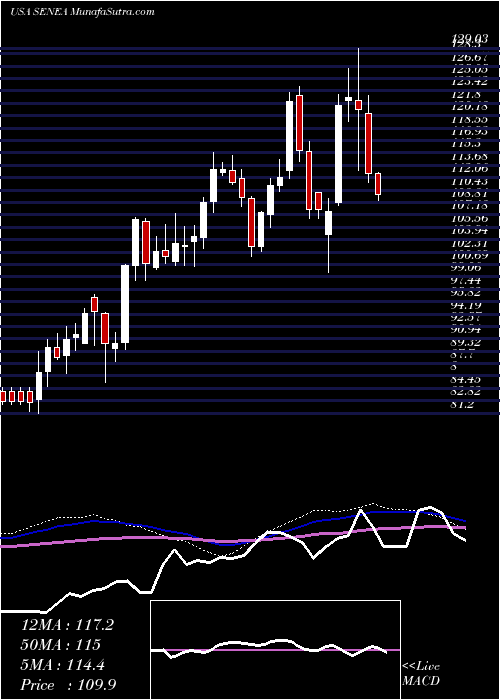Viewport: 500px width, 700px height.
Task: Click the "<<Live MACD" label
Action: click(x=421, y=674)
